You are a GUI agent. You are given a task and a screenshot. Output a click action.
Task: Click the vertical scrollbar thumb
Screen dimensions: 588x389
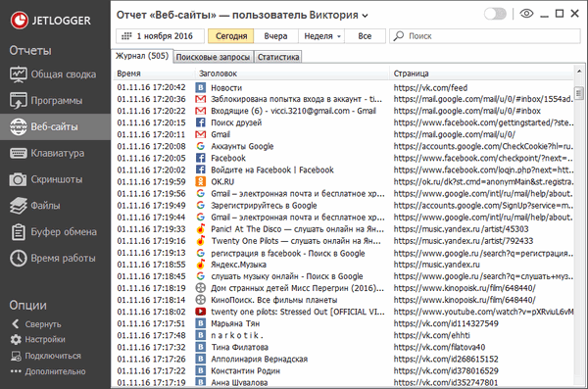[579, 93]
